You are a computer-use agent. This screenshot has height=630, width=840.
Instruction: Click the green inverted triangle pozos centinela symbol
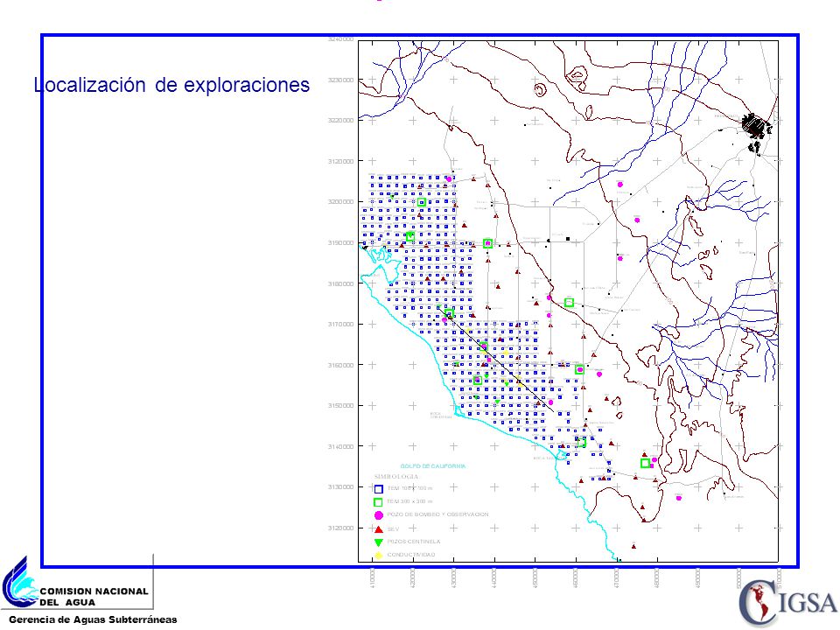378,542
